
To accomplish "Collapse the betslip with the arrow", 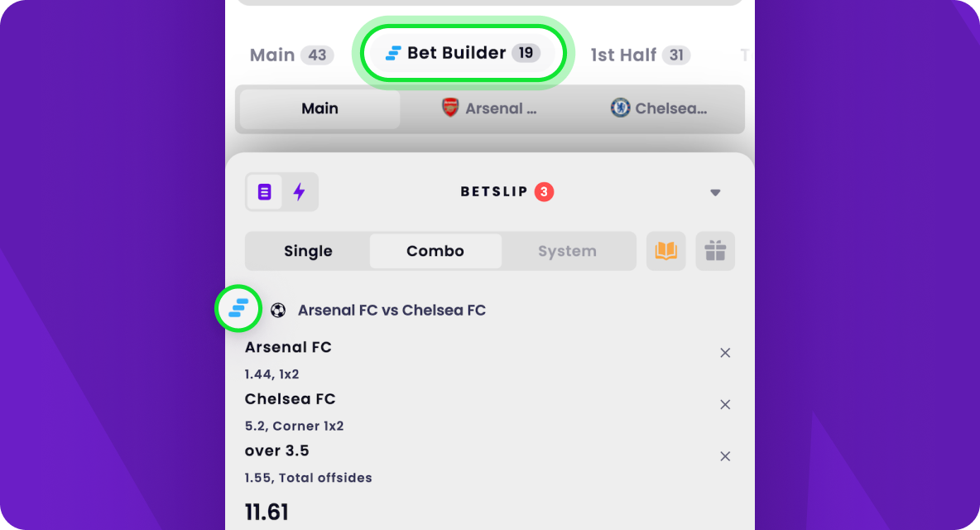I will coord(715,193).
